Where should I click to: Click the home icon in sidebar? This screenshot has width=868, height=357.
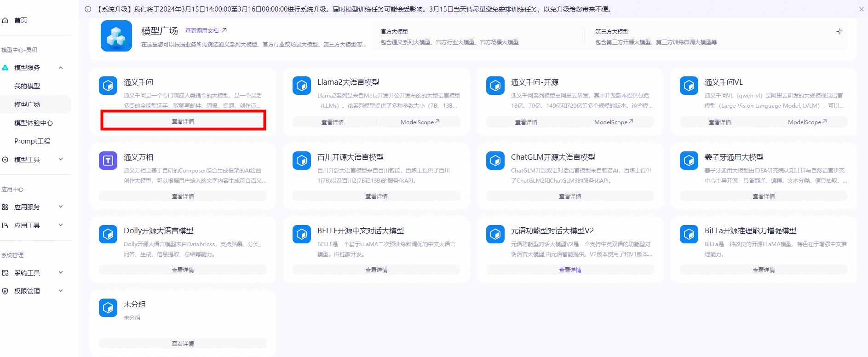coord(5,20)
